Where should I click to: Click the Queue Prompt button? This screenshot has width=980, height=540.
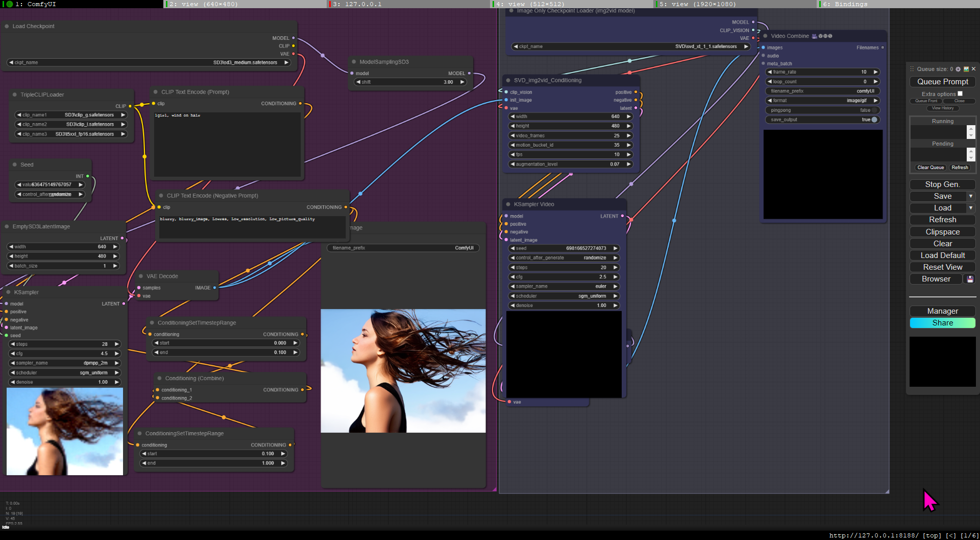(942, 82)
